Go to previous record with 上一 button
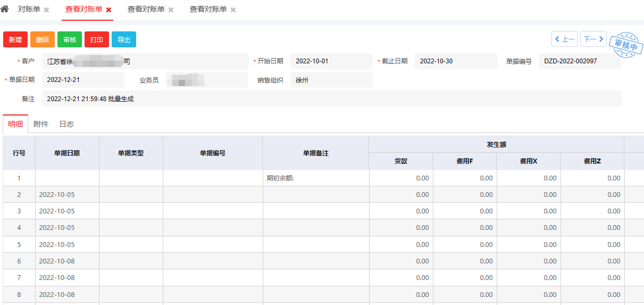Image resolution: width=644 pixels, height=305 pixels. 564,39
